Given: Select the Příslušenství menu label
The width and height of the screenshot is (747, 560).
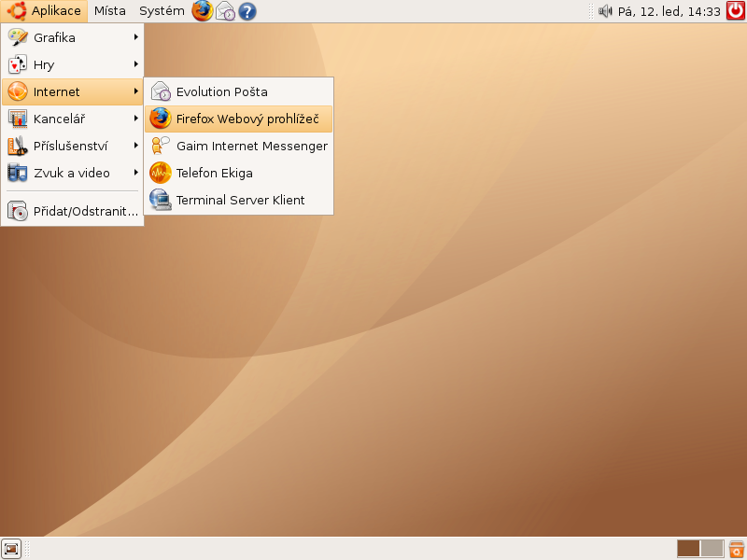Looking at the screenshot, I should [71, 146].
